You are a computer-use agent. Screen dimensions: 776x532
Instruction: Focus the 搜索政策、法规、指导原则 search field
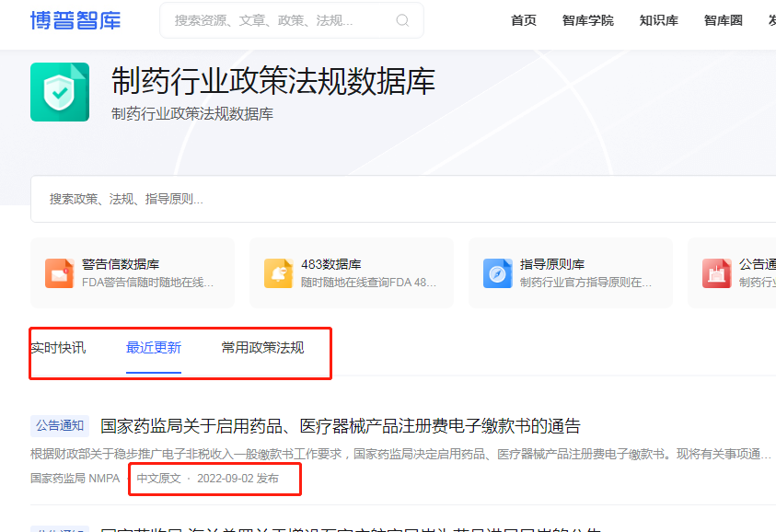point(403,199)
